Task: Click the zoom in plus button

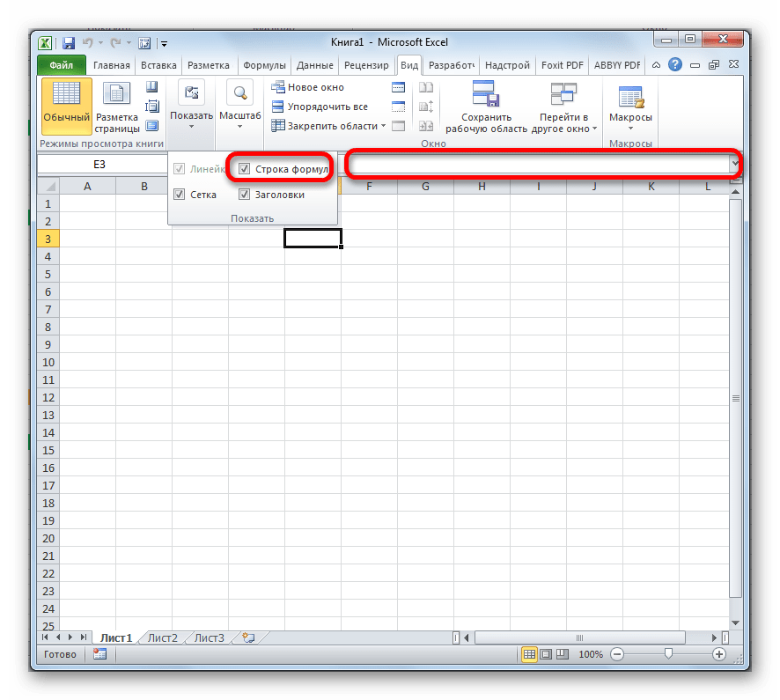Action: tap(718, 654)
